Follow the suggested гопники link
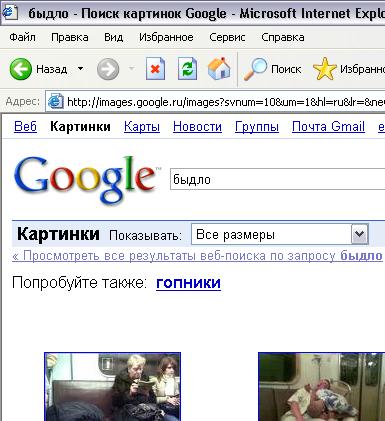The image size is (385, 421). [x=188, y=283]
